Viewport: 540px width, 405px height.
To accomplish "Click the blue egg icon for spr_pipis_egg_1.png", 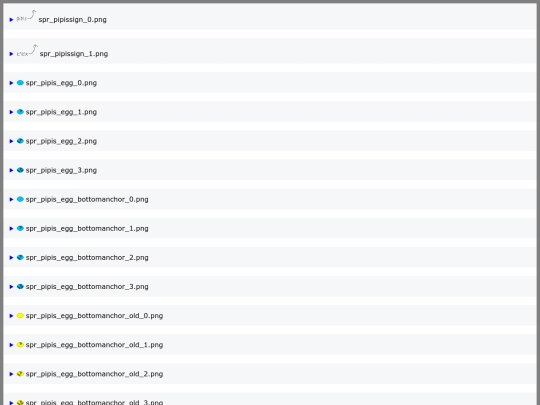I will click(20, 112).
